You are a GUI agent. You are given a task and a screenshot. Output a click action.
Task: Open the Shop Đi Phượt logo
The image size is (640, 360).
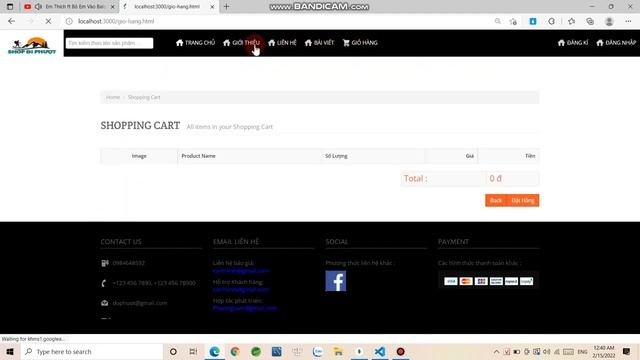32,45
